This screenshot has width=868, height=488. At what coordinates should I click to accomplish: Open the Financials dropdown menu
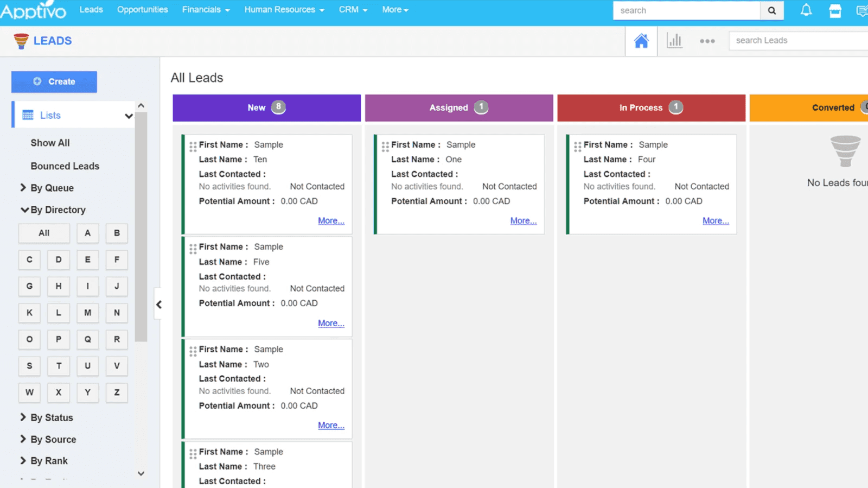[206, 10]
